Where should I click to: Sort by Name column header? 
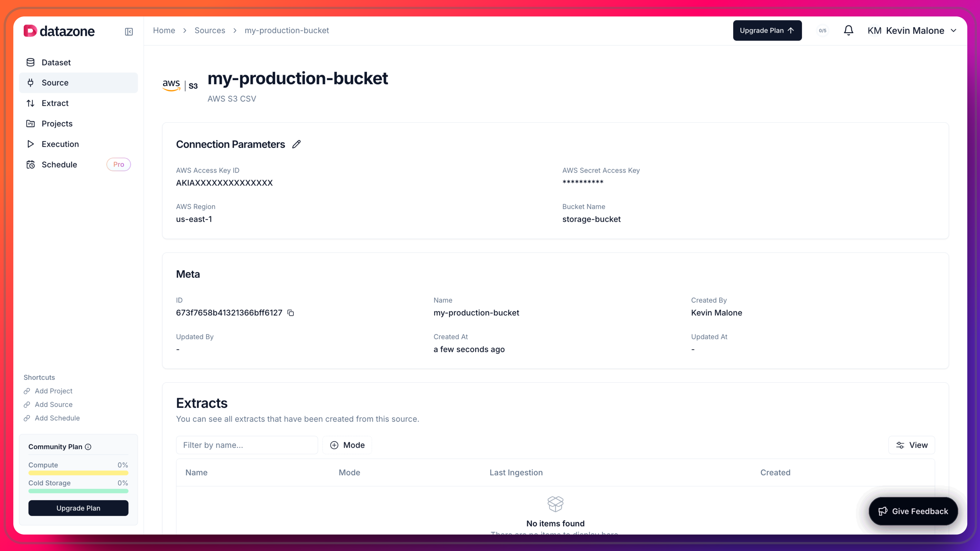(x=196, y=473)
